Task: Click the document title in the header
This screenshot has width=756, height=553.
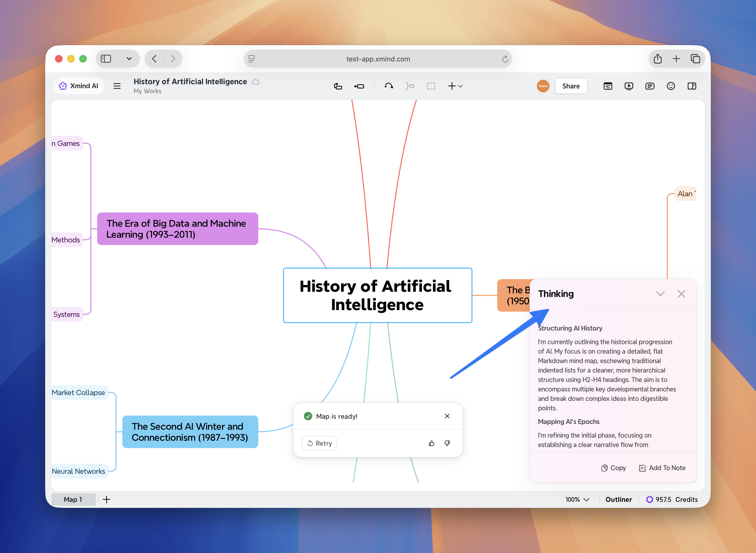Action: pos(190,82)
